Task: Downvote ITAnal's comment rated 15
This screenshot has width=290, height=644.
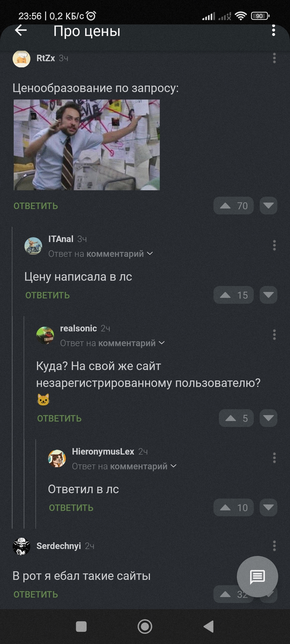Action: click(x=269, y=295)
